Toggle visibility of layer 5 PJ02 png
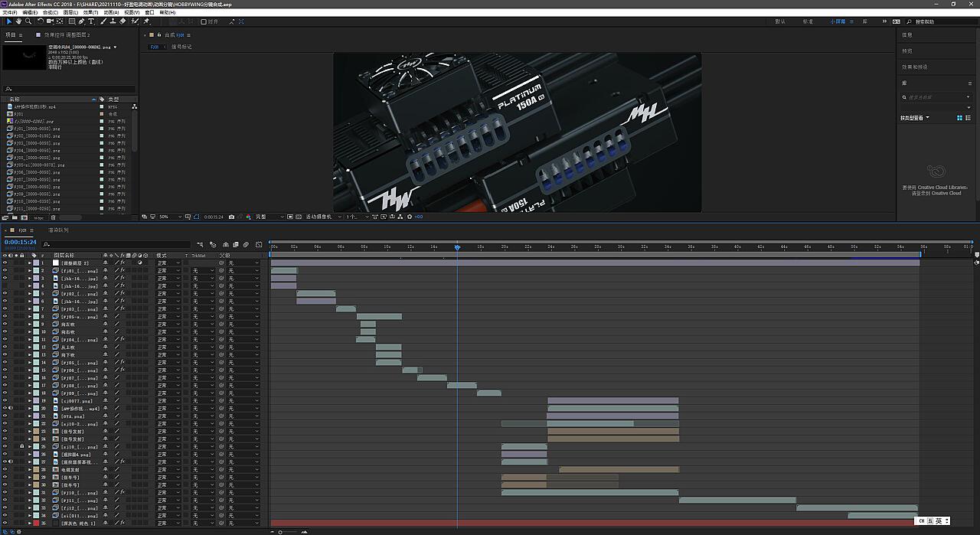The height and width of the screenshot is (535, 980). 5,293
